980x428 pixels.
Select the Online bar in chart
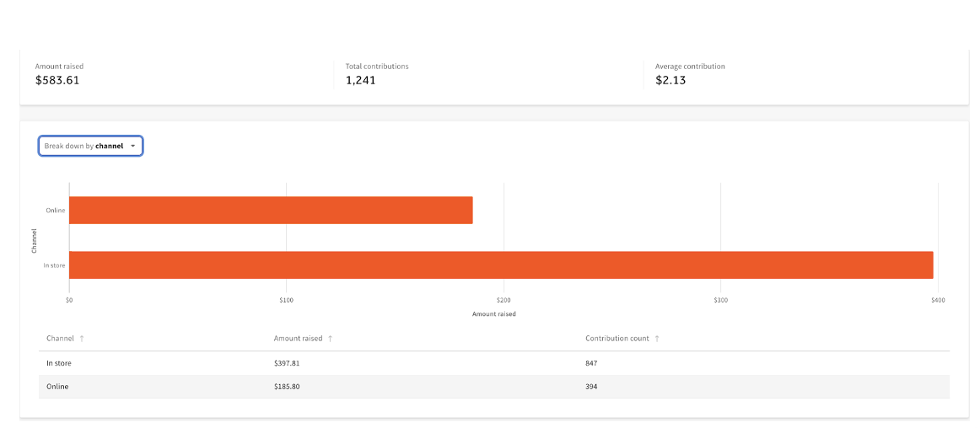(x=270, y=211)
